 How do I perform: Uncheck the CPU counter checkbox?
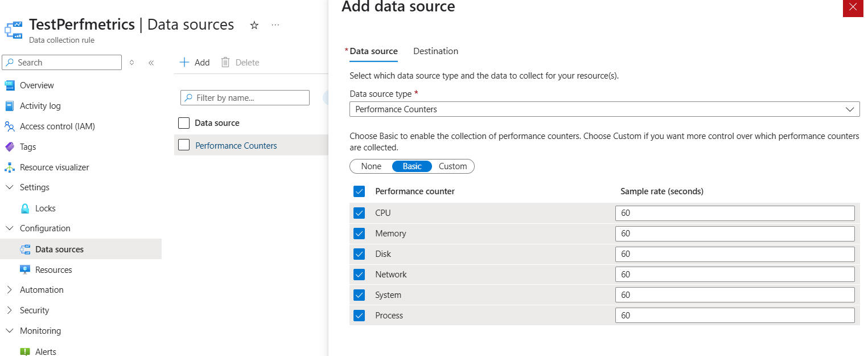[359, 213]
